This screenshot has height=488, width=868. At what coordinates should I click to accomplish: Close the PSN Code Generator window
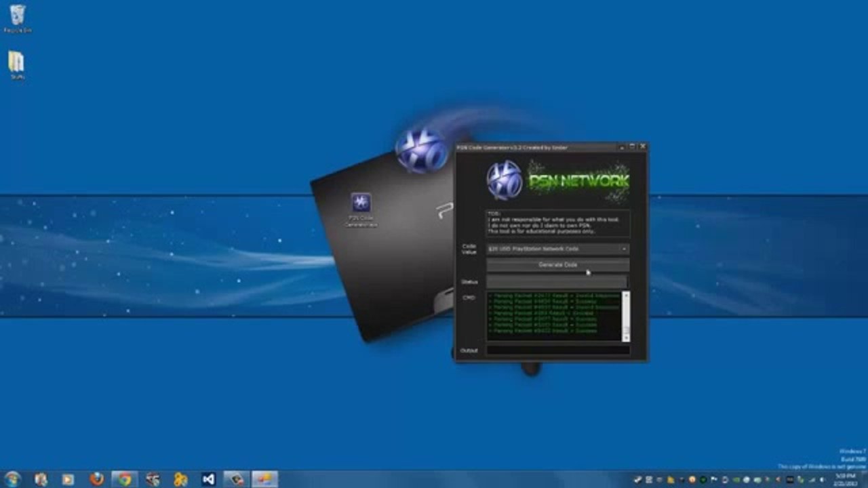643,146
